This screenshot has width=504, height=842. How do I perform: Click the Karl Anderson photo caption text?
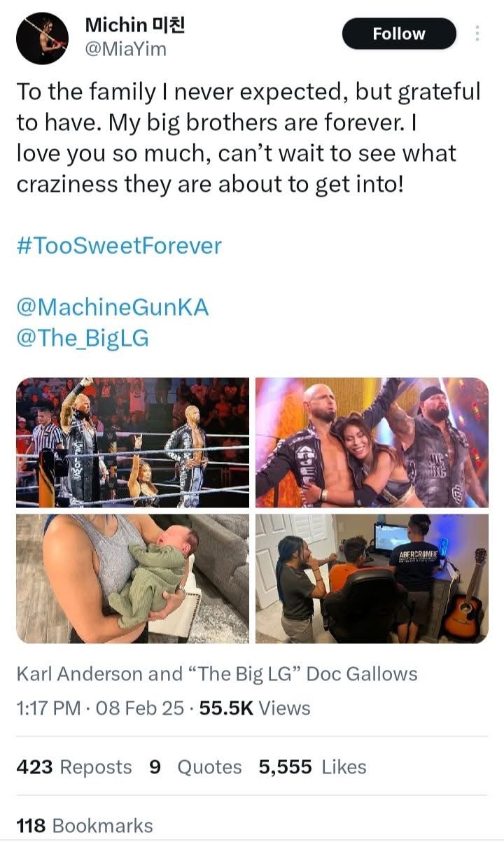pyautogui.click(x=216, y=674)
